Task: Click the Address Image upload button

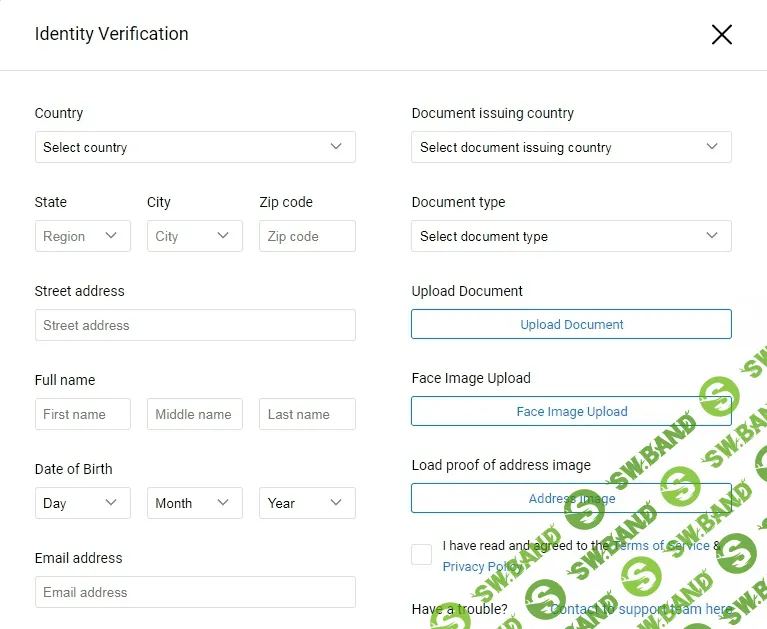Action: point(571,498)
